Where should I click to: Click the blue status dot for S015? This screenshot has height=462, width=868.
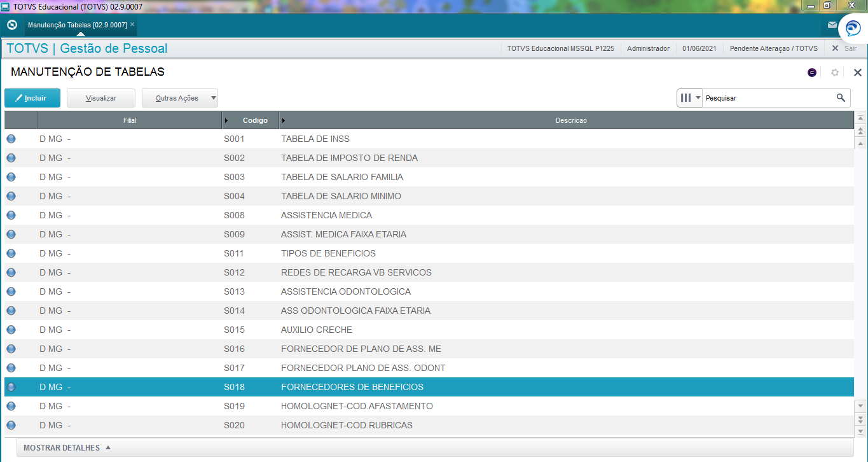(11, 330)
